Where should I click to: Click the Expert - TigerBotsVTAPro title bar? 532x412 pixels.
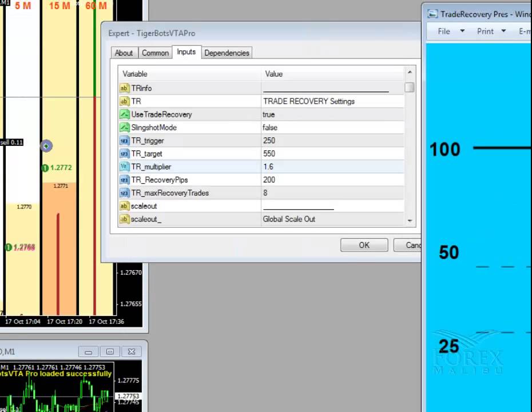point(261,33)
